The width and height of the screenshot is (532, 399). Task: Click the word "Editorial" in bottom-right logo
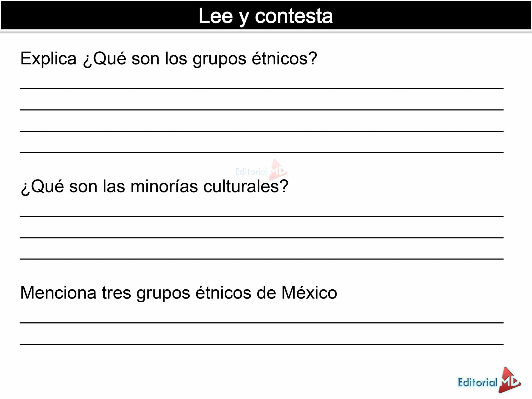click(477, 383)
